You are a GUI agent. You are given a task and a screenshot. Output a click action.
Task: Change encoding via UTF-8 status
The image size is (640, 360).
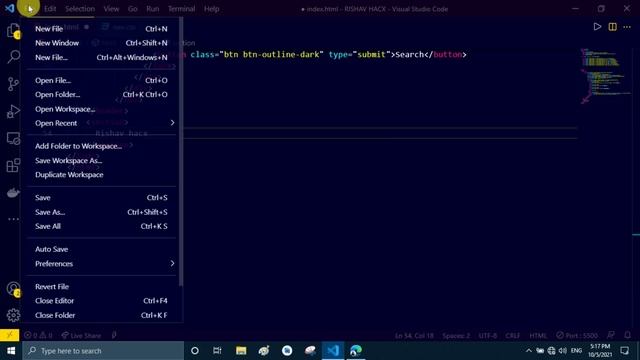488,336
